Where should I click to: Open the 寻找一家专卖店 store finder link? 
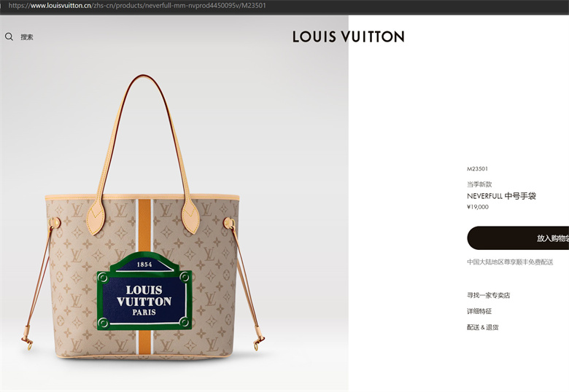[x=489, y=295]
